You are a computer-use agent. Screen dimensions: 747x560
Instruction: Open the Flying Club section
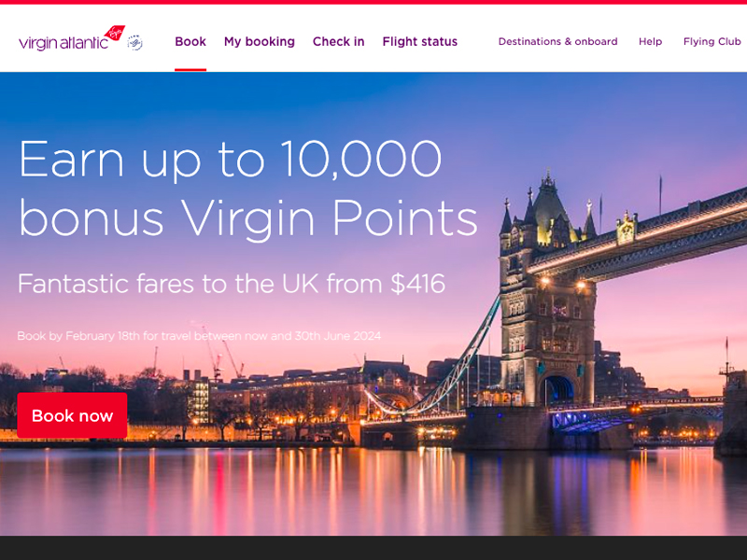pyautogui.click(x=712, y=42)
